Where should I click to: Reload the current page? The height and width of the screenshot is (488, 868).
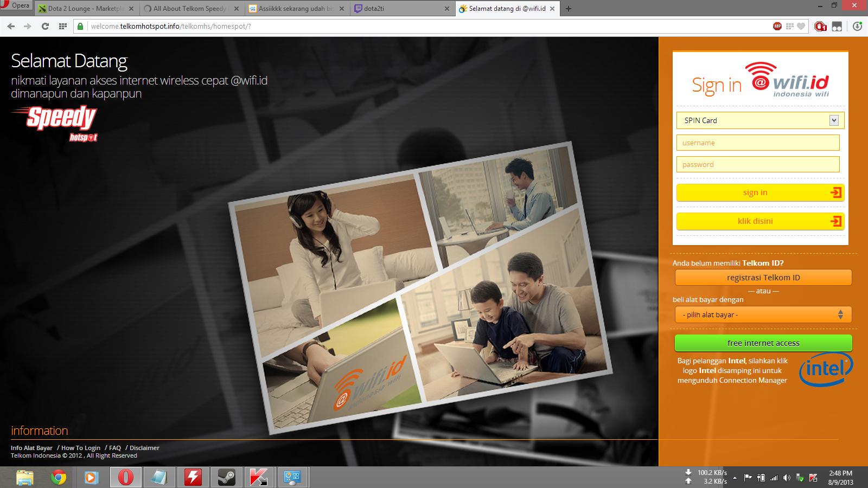tap(45, 26)
